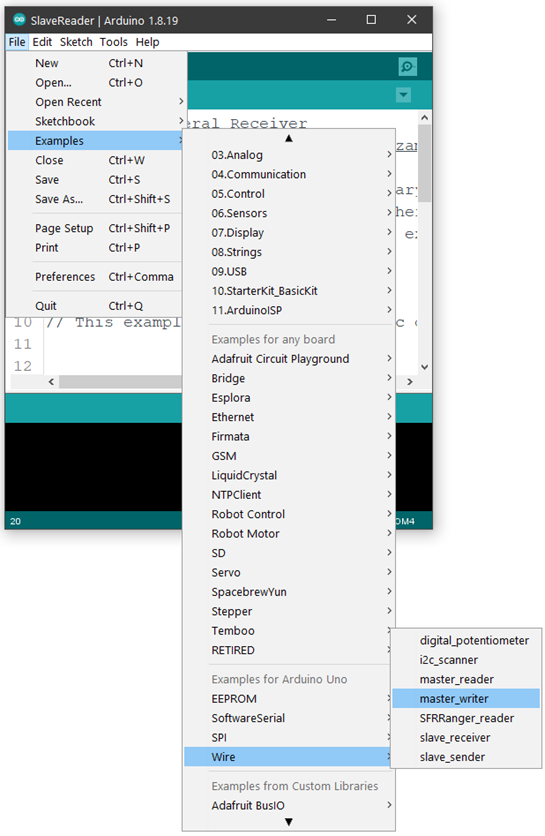Open SPI examples submenu
This screenshot has height=836, width=545.
(288, 738)
